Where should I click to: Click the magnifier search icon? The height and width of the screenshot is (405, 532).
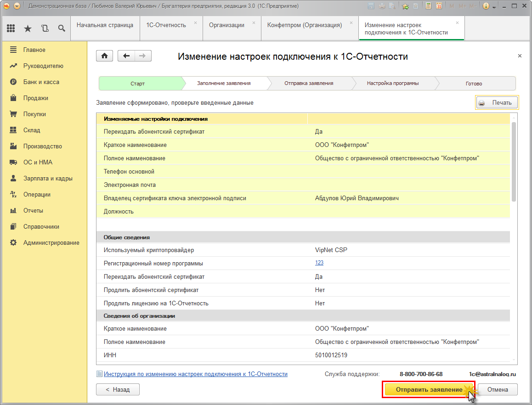click(x=62, y=28)
